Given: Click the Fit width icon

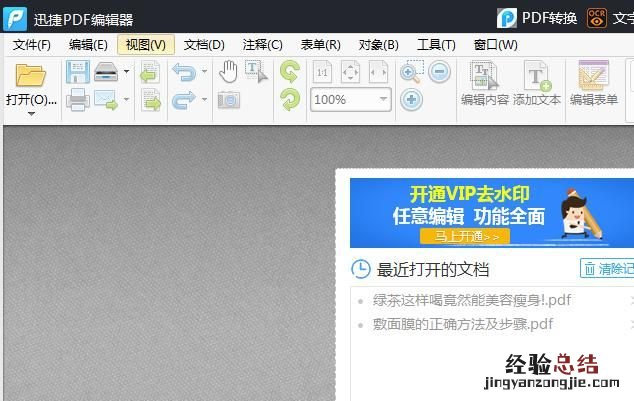Looking at the screenshot, I should click(x=378, y=72).
